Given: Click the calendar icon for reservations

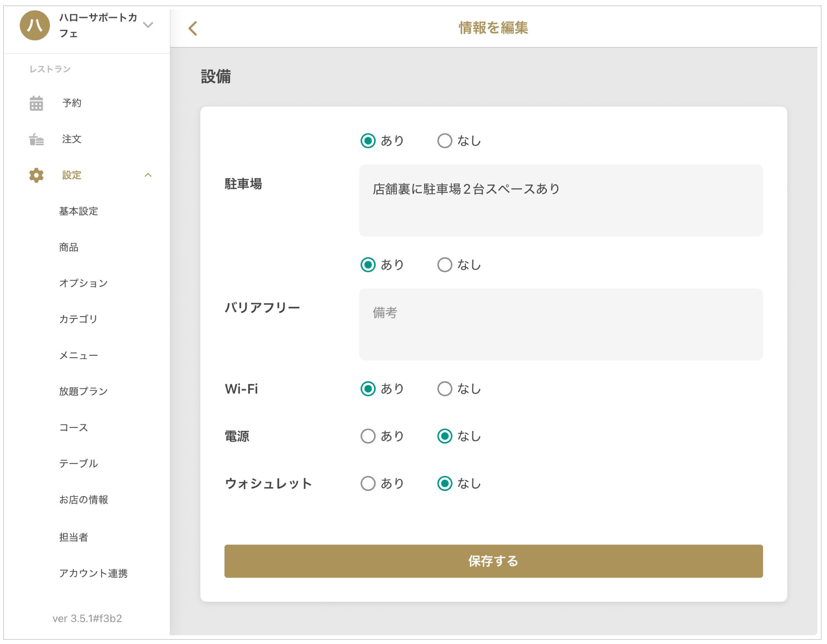Looking at the screenshot, I should 37,103.
